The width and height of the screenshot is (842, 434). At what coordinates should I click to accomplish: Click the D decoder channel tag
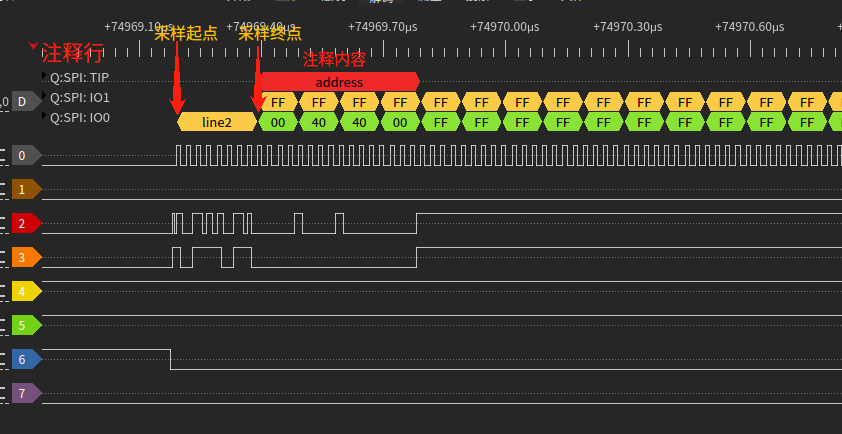26,102
